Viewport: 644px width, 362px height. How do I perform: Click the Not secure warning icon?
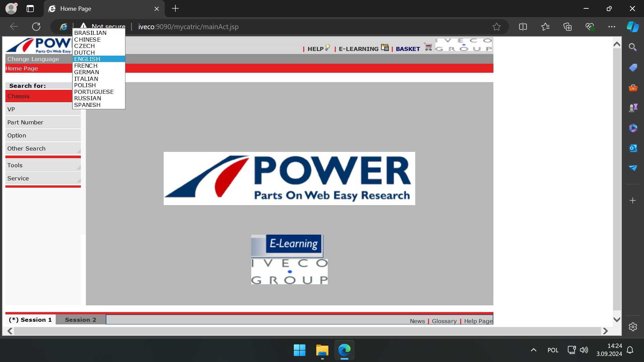click(84, 26)
